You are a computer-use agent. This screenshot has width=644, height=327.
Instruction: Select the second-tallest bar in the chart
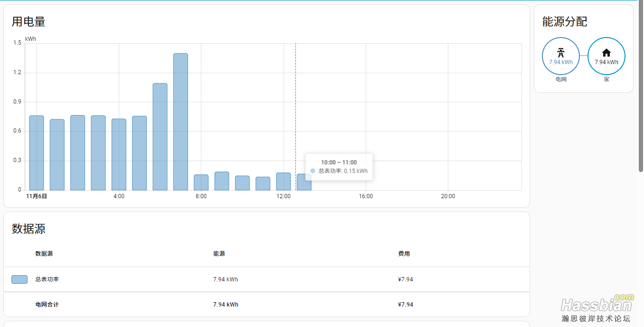pos(160,137)
